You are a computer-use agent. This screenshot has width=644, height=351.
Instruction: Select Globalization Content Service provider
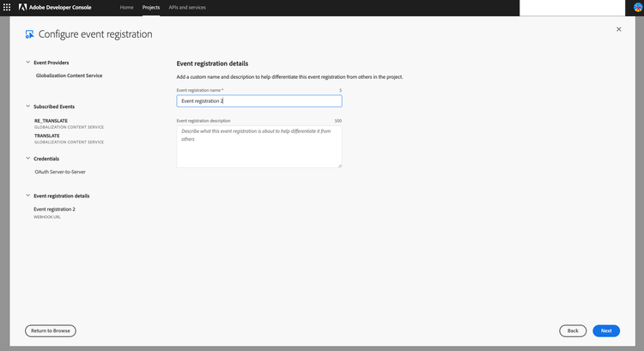click(x=69, y=76)
